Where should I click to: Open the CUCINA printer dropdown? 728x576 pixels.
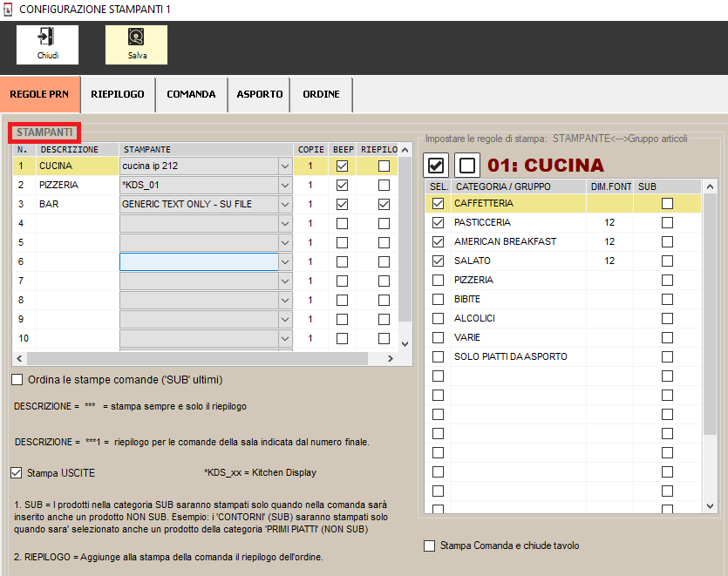285,166
